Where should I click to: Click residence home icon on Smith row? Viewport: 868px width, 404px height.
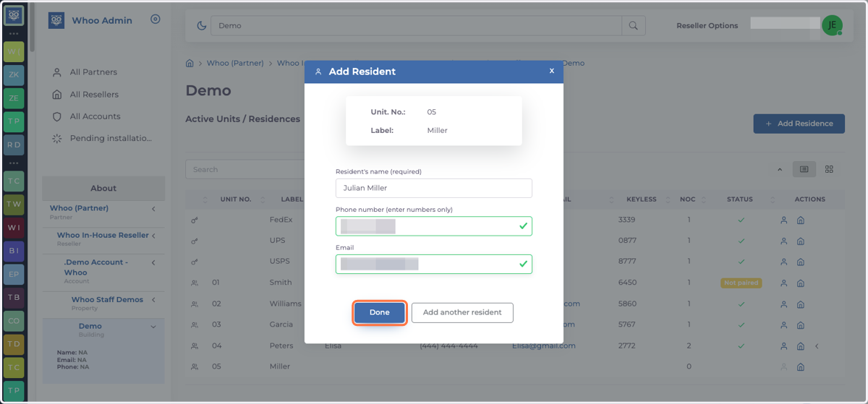pos(801,283)
